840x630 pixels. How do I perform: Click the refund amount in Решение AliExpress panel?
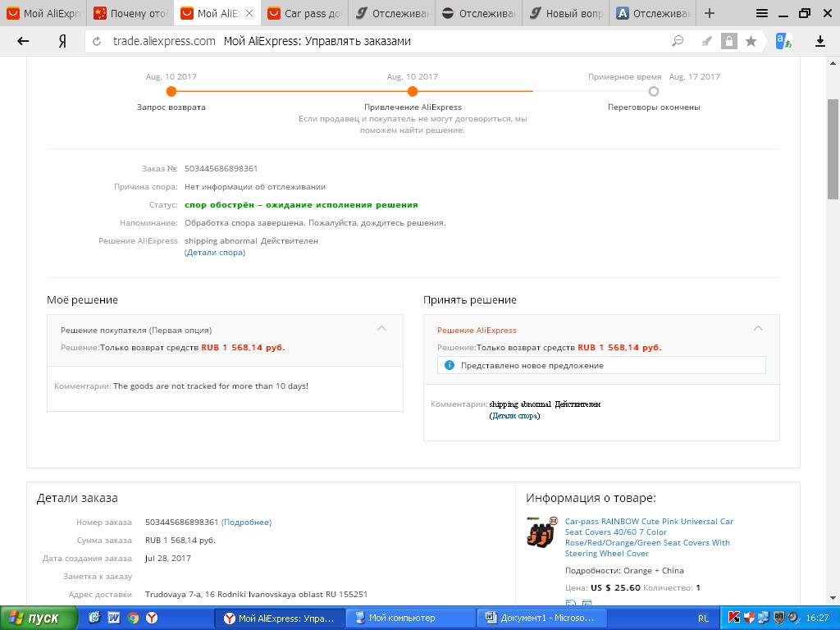coord(619,348)
